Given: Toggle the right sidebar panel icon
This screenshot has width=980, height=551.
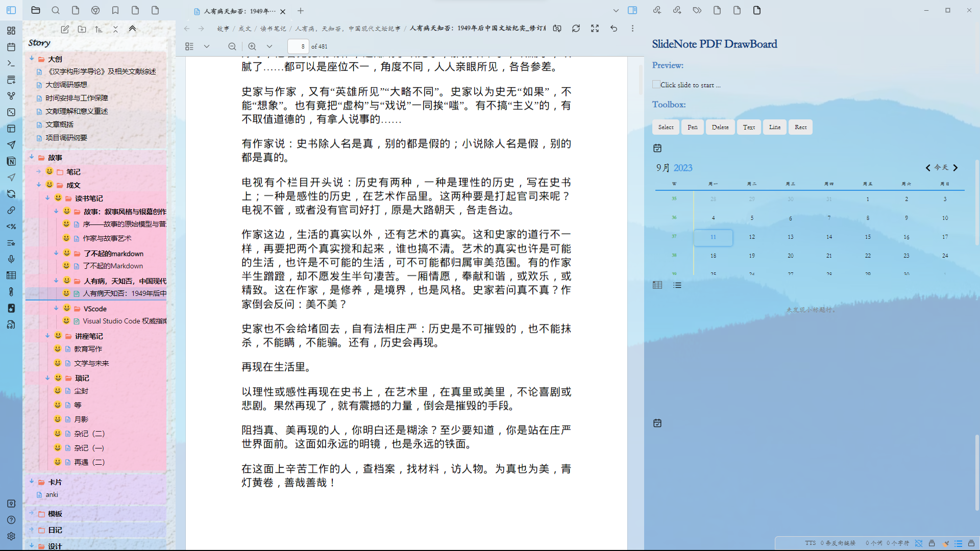Looking at the screenshot, I should [x=632, y=10].
